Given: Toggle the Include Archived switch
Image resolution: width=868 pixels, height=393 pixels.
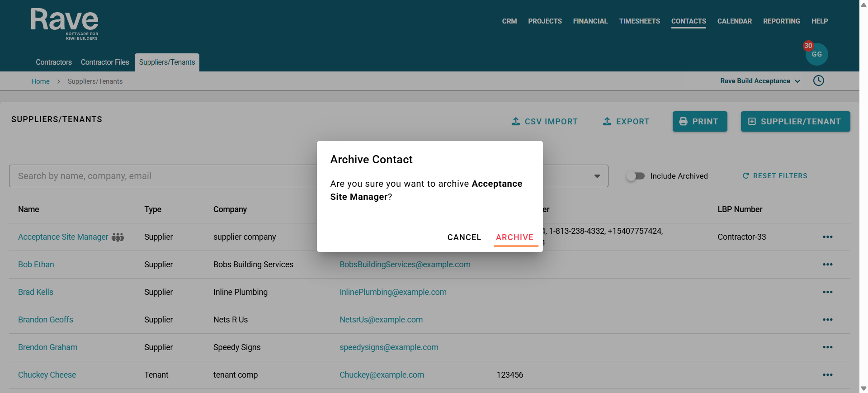Looking at the screenshot, I should (636, 176).
